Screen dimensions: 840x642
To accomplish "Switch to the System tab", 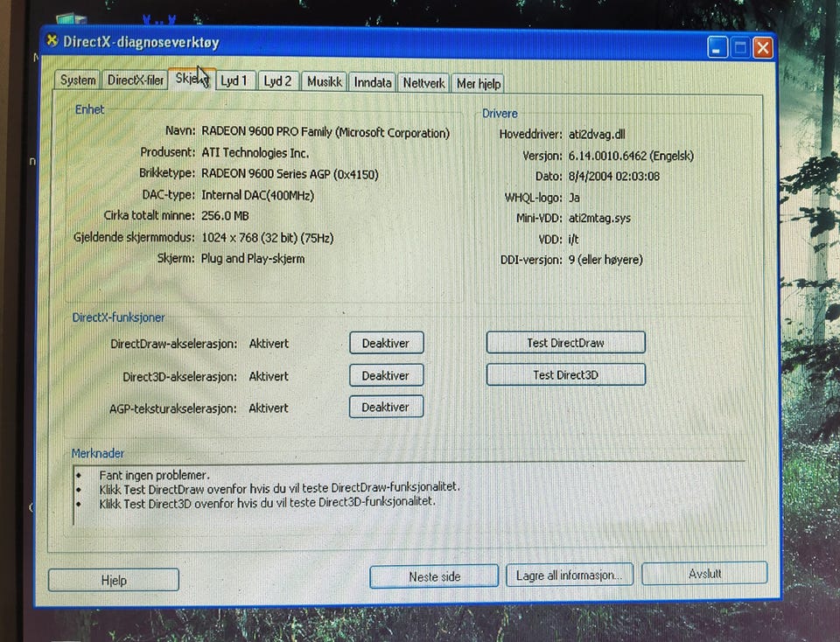I will [x=78, y=80].
